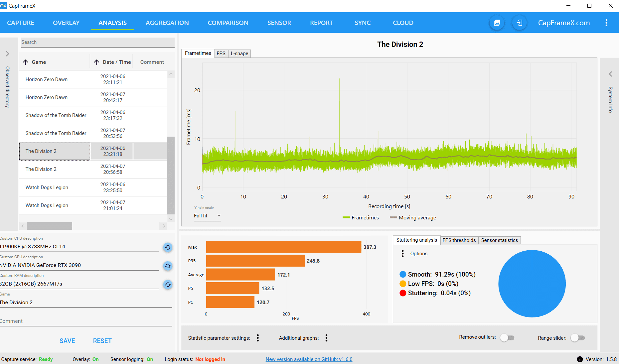This screenshot has height=364, width=619.
Task: Click the record list vertical scrollbar
Action: [171, 176]
